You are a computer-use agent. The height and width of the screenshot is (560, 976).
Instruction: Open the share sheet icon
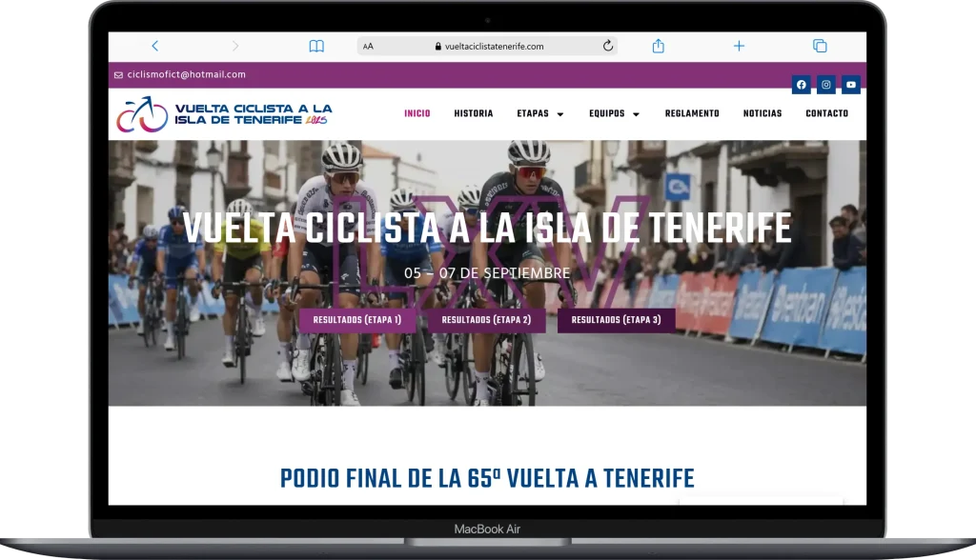click(658, 46)
